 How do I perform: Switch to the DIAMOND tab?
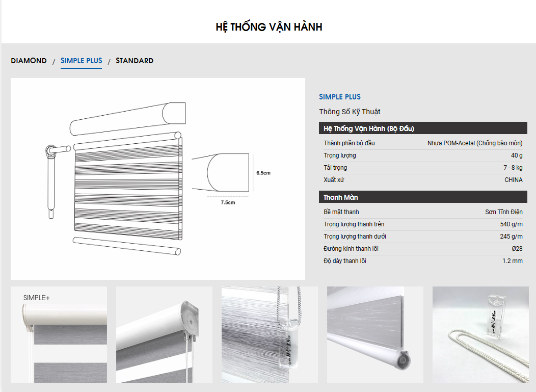pos(29,61)
